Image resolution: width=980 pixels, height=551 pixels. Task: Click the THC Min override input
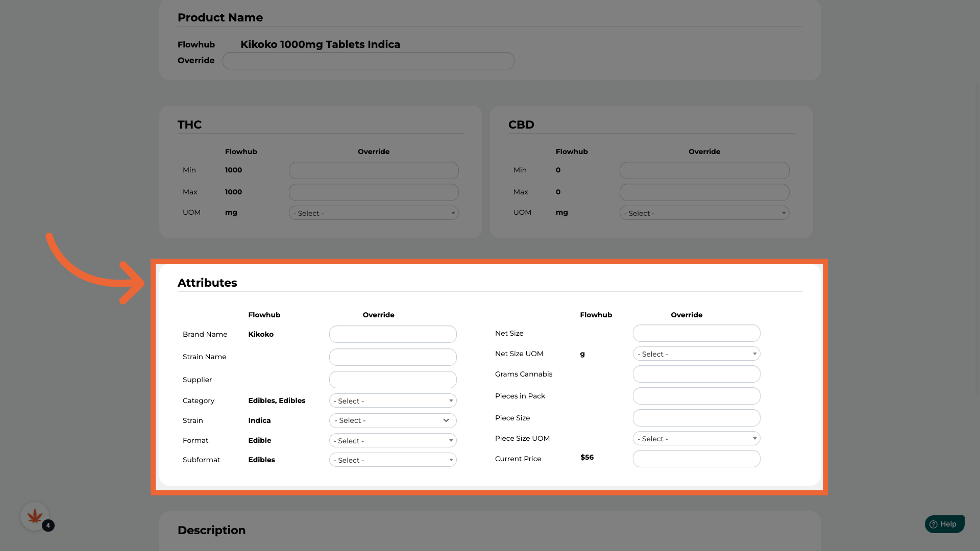pyautogui.click(x=374, y=170)
